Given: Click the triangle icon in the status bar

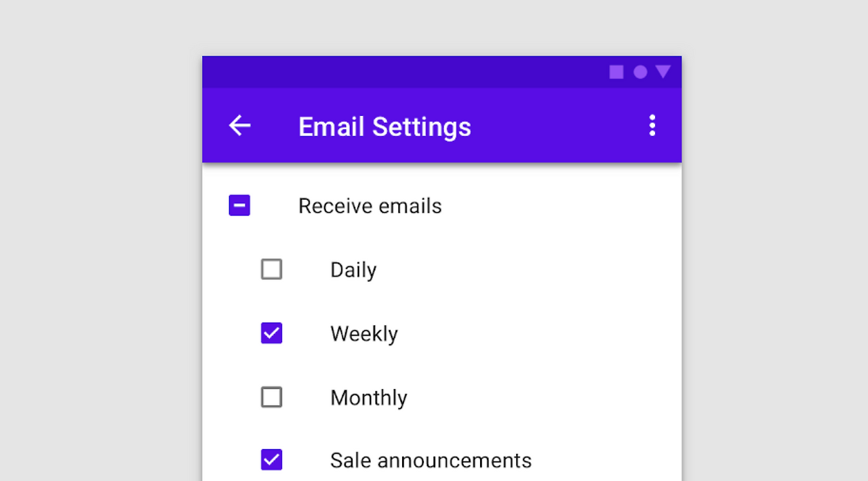Looking at the screenshot, I should pyautogui.click(x=663, y=72).
